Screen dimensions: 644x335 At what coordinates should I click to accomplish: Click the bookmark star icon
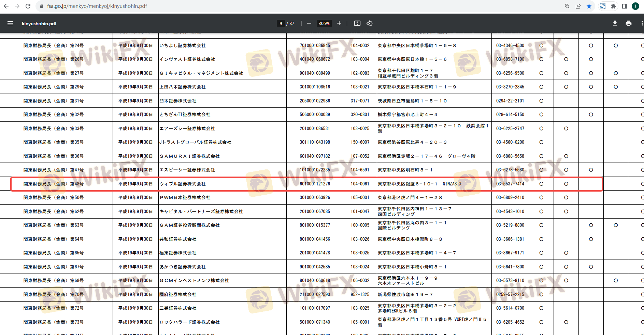click(x=589, y=6)
